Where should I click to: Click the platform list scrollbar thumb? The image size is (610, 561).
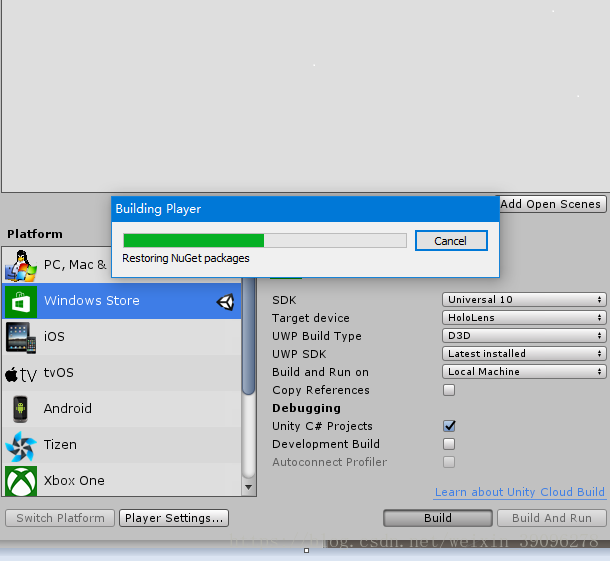coord(248,336)
